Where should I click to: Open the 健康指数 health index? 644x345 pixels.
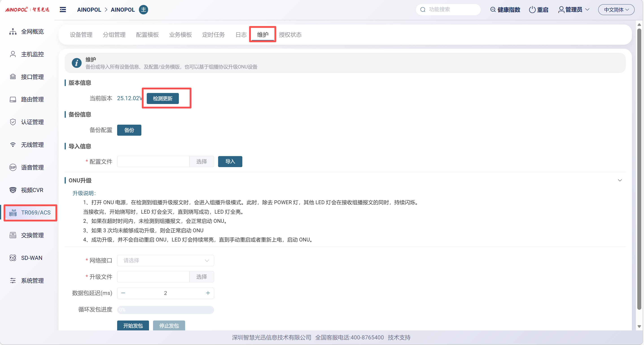(505, 9)
